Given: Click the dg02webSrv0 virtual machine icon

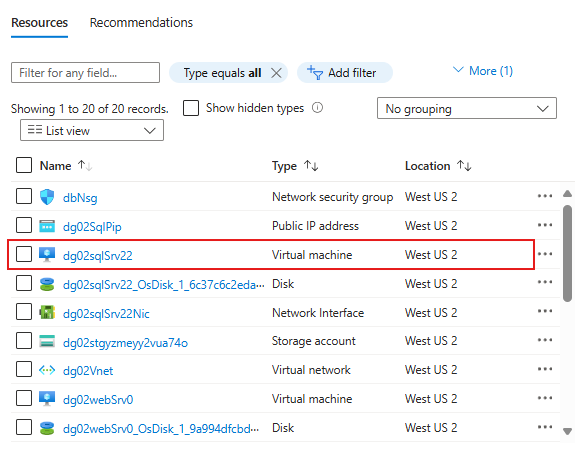Looking at the screenshot, I should coord(47,399).
